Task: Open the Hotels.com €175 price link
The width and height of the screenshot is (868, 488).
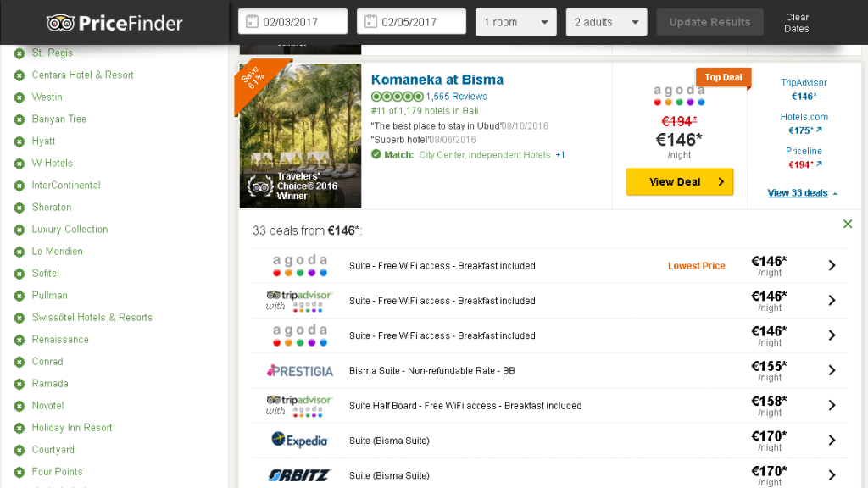Action: [x=804, y=124]
